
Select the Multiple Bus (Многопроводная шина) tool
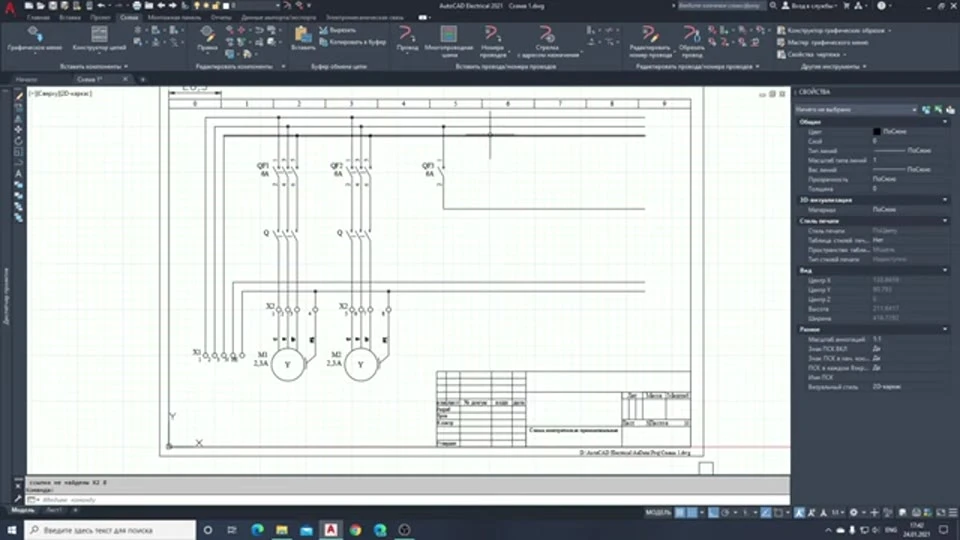coord(449,41)
